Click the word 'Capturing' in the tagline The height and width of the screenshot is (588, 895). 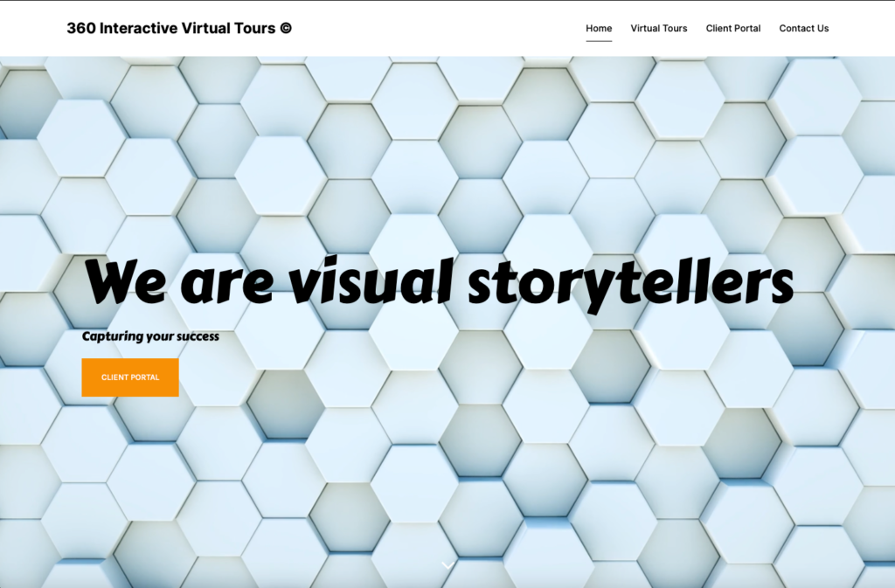(112, 336)
